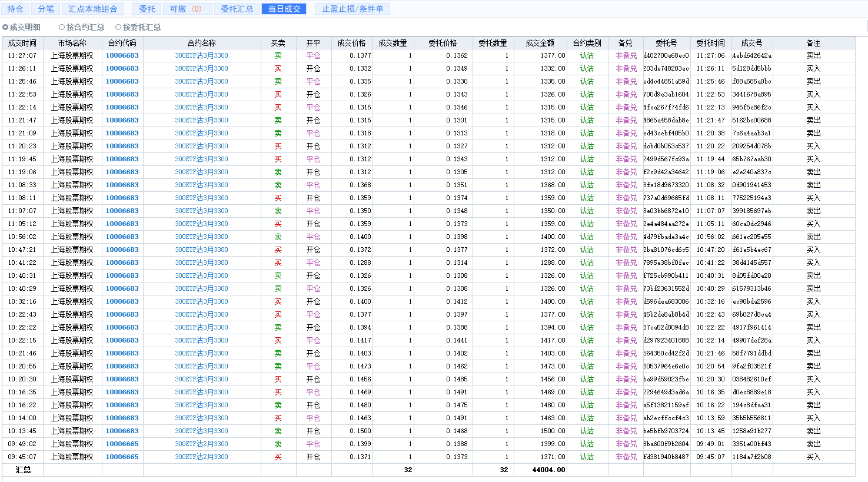Image resolution: width=868 pixels, height=482 pixels.
Task: Click the total amount 44004.00
Action: point(548,470)
